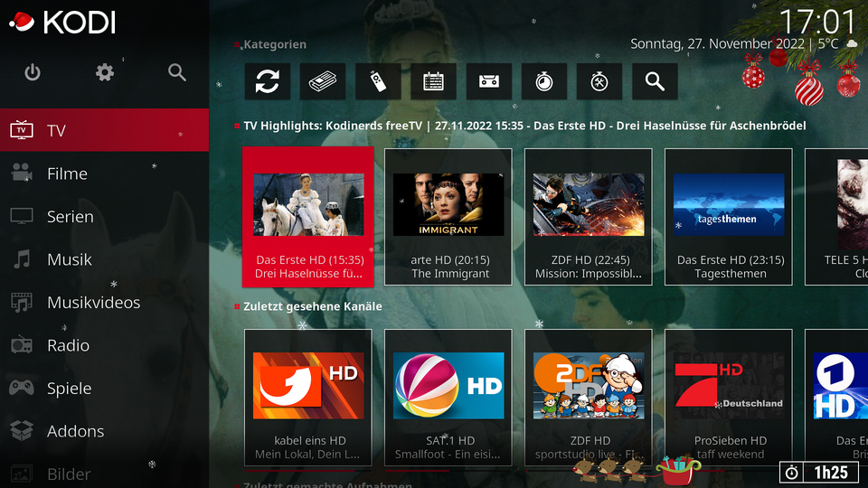Select arte HD The Immigrant highlight
Image resolution: width=868 pixels, height=488 pixels.
[448, 217]
